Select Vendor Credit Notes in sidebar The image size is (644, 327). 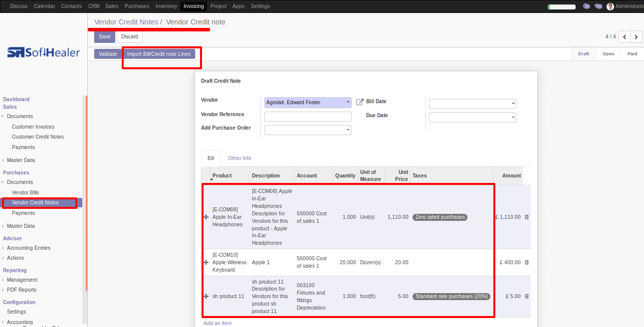pyautogui.click(x=35, y=202)
